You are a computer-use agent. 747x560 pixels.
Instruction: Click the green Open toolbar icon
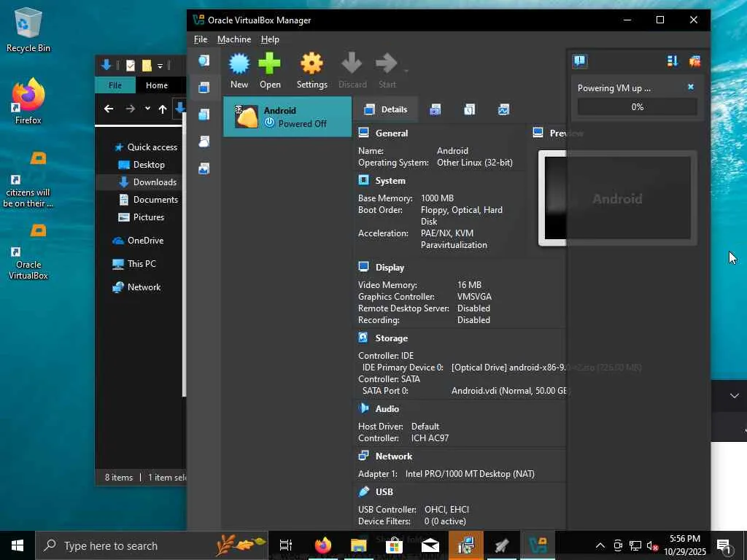(x=270, y=71)
